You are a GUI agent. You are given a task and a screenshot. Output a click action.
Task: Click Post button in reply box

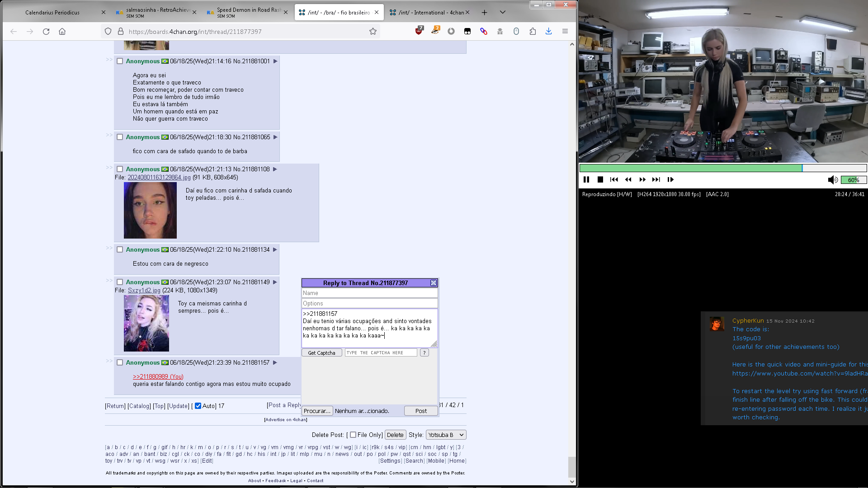coord(421,411)
